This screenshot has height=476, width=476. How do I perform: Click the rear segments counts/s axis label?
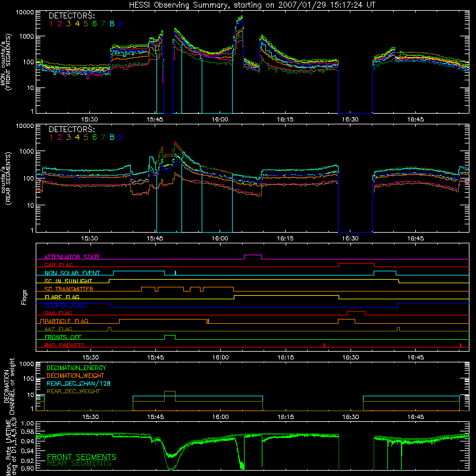5,178
